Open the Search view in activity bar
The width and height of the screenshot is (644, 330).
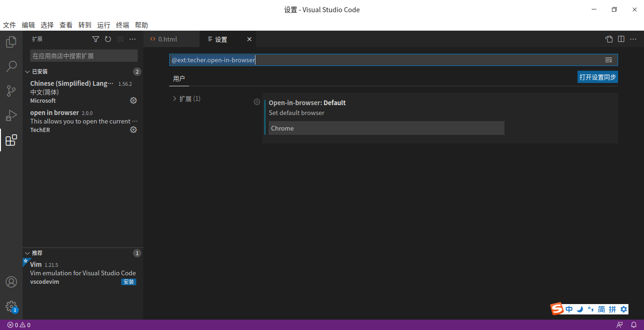11,66
